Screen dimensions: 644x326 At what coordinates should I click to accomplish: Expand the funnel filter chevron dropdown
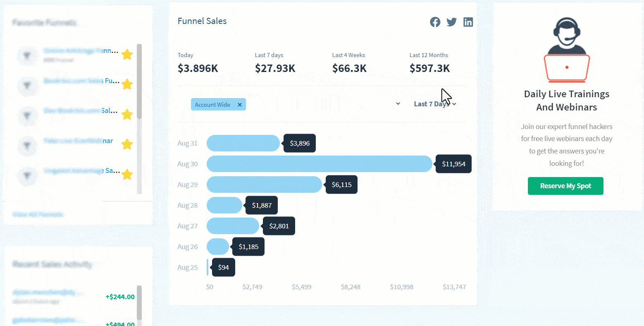398,103
